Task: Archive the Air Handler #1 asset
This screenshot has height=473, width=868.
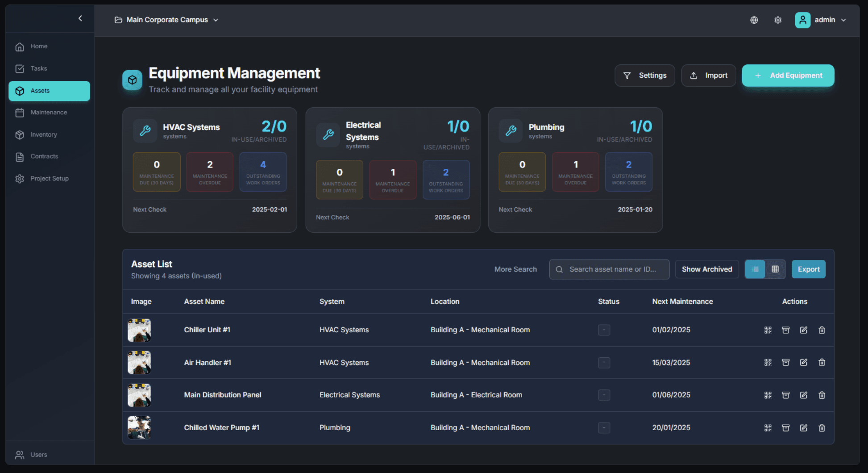Action: pos(786,363)
